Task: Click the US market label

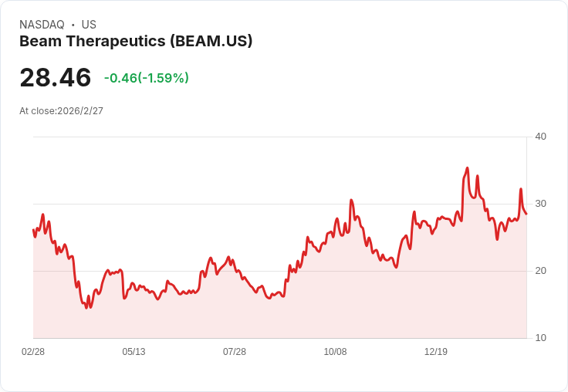Action: pyautogui.click(x=89, y=25)
